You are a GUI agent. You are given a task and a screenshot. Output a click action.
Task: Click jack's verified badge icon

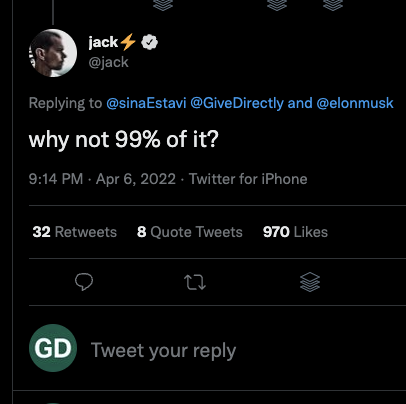[x=150, y=42]
